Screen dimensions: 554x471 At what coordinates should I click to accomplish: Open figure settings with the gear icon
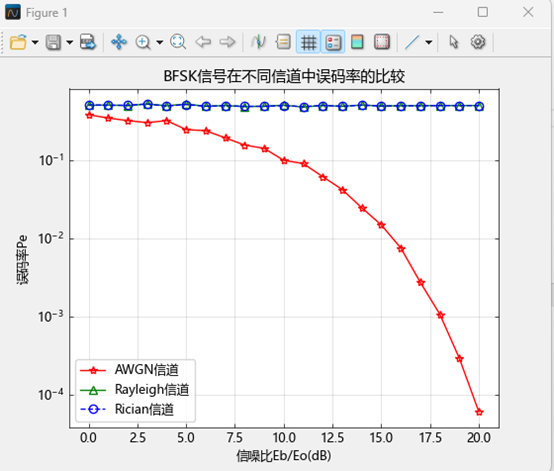pyautogui.click(x=478, y=42)
